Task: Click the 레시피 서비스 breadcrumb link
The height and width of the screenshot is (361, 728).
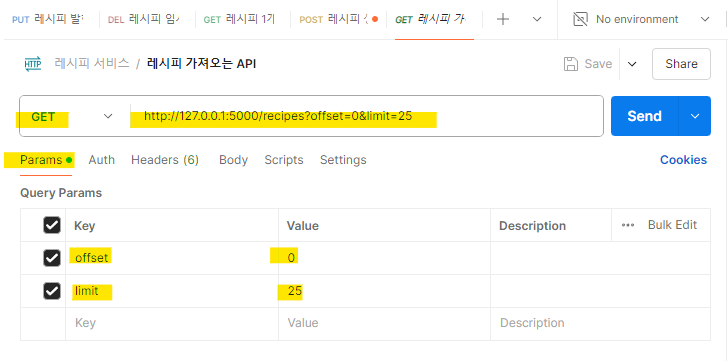Action: point(92,64)
